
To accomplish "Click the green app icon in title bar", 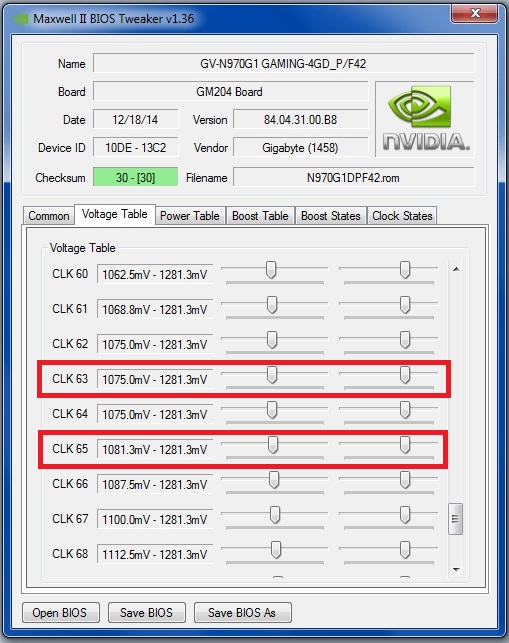I will click(x=20, y=19).
